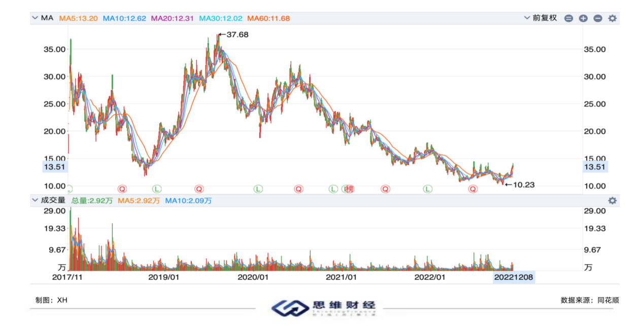Image resolution: width=644 pixels, height=326 pixels.
Task: Click the leftmost red Q marker
Action: (122, 189)
